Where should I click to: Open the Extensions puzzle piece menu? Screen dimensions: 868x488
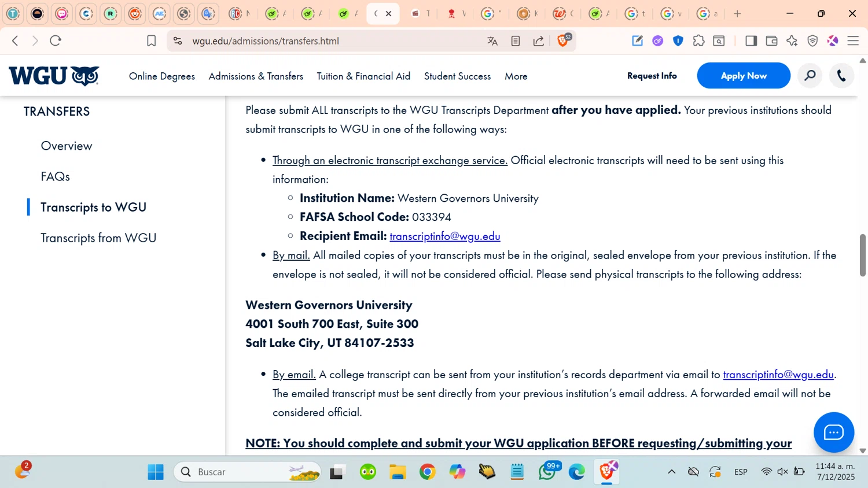(698, 40)
